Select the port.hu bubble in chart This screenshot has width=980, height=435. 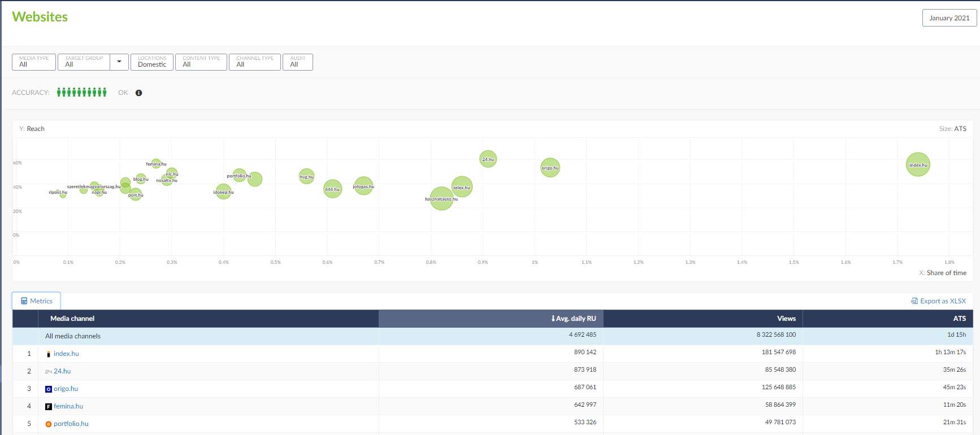(136, 194)
